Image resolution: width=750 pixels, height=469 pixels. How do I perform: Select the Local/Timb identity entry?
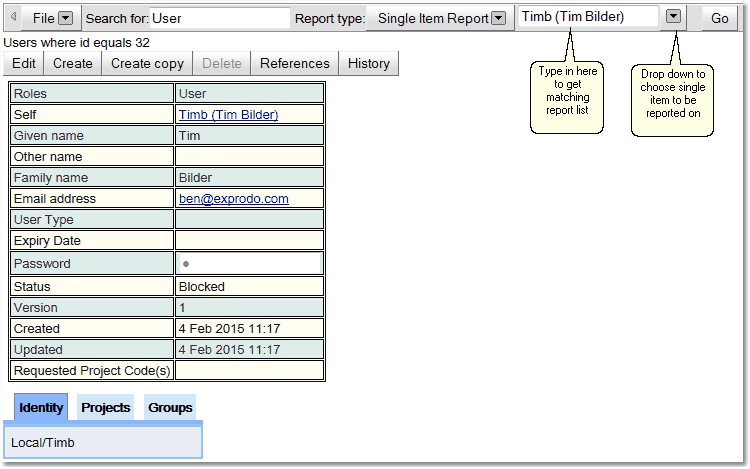43,442
